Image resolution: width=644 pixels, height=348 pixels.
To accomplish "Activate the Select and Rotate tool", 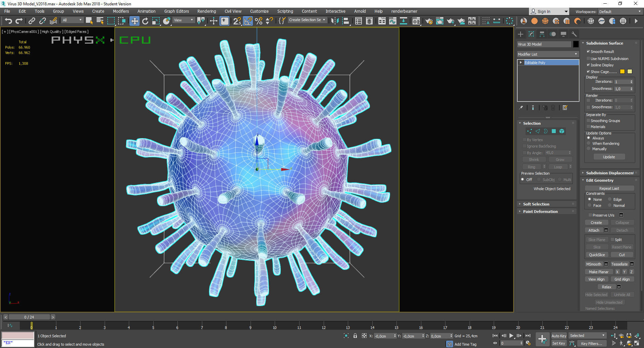I will tap(145, 21).
